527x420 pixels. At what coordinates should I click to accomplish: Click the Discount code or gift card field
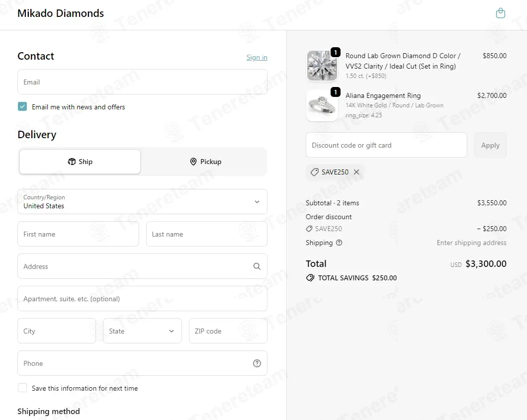click(386, 145)
